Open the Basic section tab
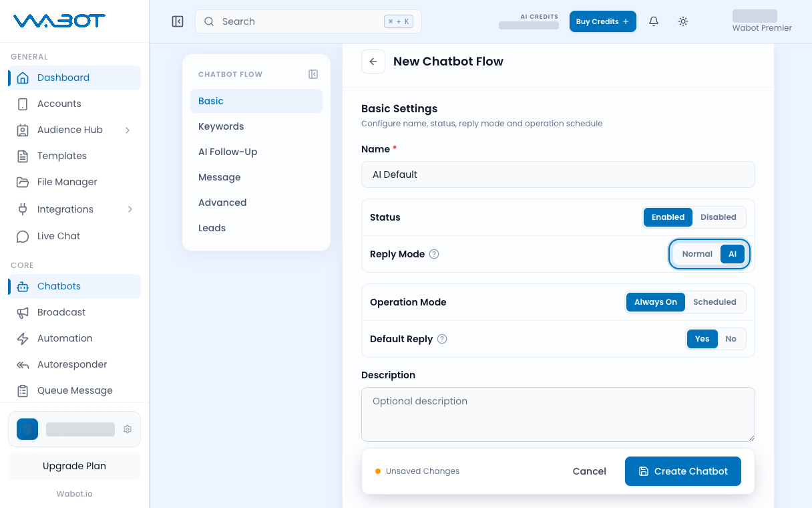The width and height of the screenshot is (812, 508). 256,101
